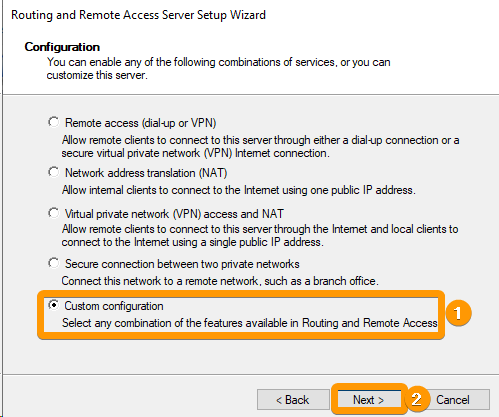Click the orange number 2 annotation badge

(417, 399)
